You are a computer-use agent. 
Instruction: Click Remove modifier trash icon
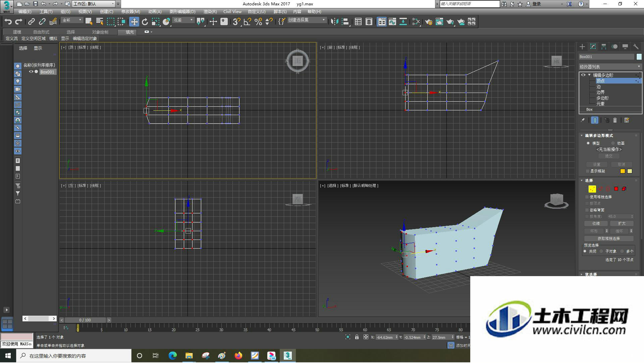tap(615, 120)
